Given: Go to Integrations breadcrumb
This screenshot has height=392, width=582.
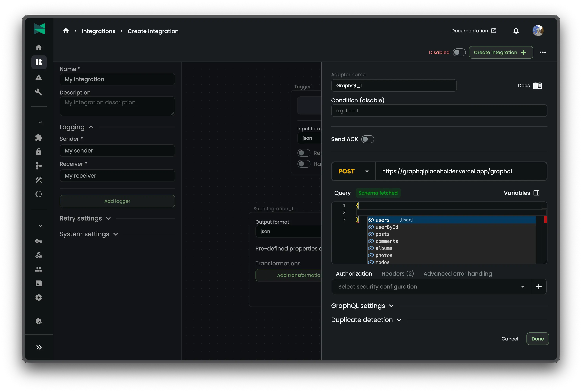Looking at the screenshot, I should pos(99,31).
